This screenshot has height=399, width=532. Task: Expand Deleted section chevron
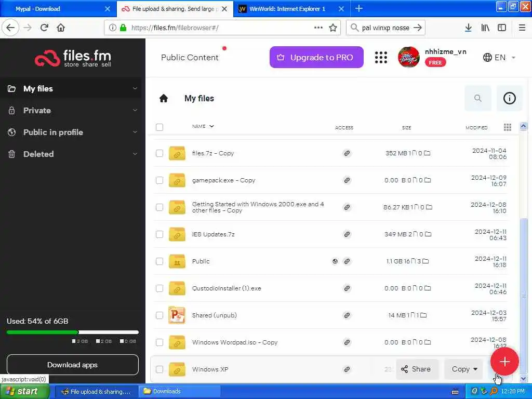135,154
